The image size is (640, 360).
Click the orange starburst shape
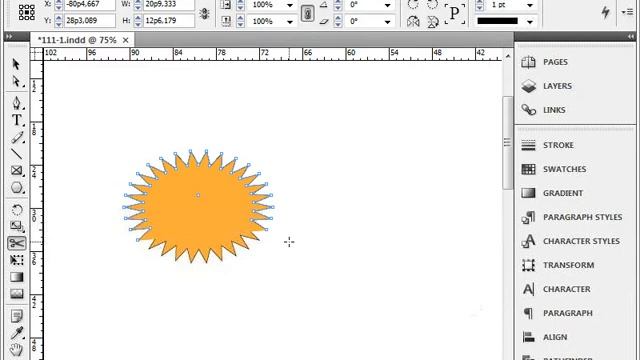[198, 206]
